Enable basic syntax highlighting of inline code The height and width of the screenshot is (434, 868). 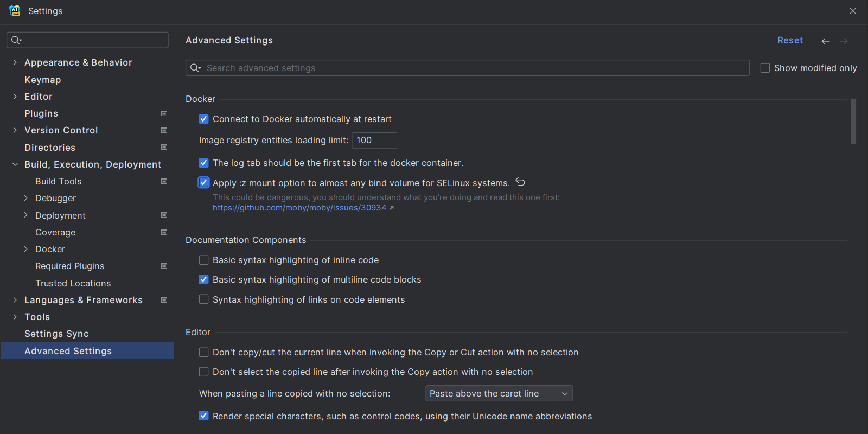(204, 260)
